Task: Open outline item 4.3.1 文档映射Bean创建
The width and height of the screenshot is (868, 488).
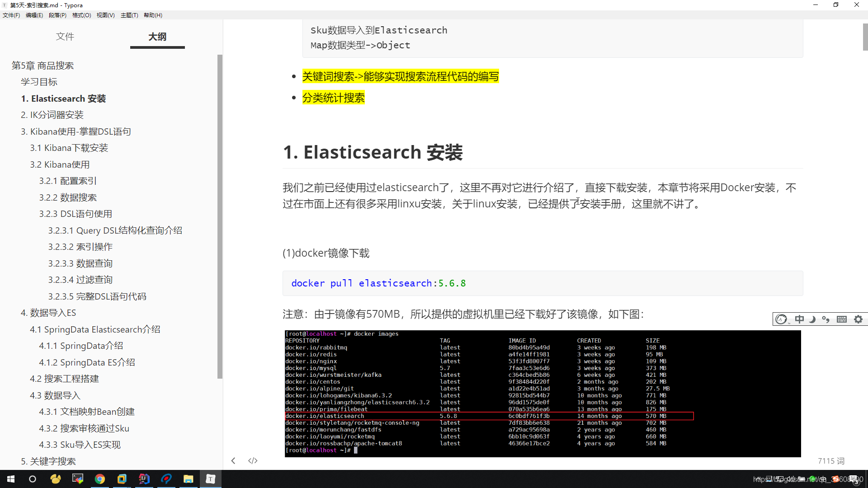Action: click(x=86, y=412)
